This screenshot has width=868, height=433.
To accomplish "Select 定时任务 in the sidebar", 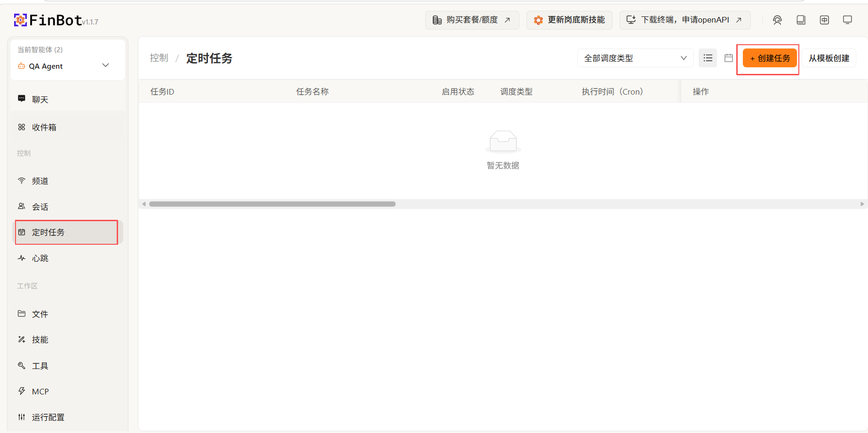I will 68,232.
